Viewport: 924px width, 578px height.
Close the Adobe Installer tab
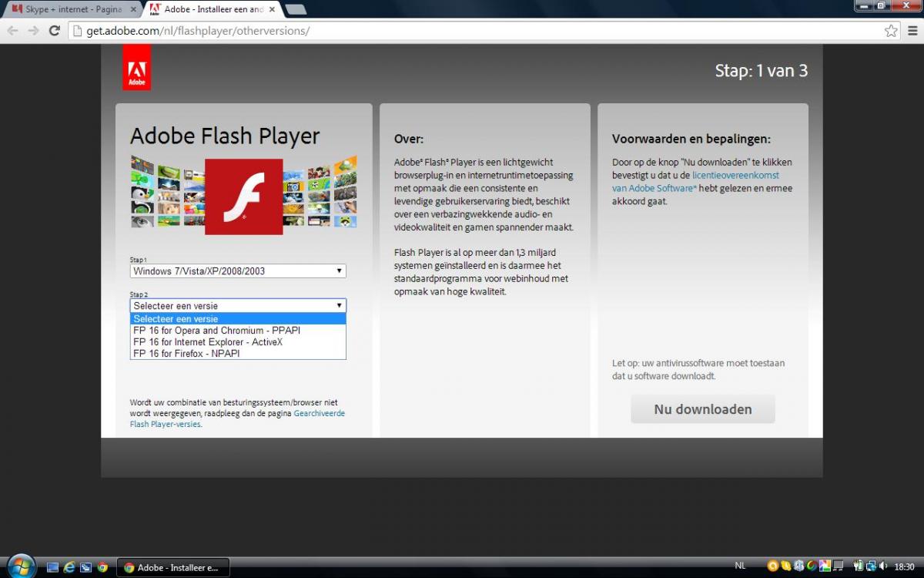tap(270, 9)
